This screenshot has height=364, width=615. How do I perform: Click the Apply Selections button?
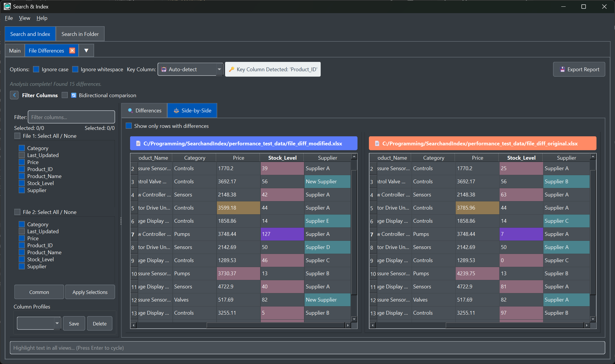[90, 292]
